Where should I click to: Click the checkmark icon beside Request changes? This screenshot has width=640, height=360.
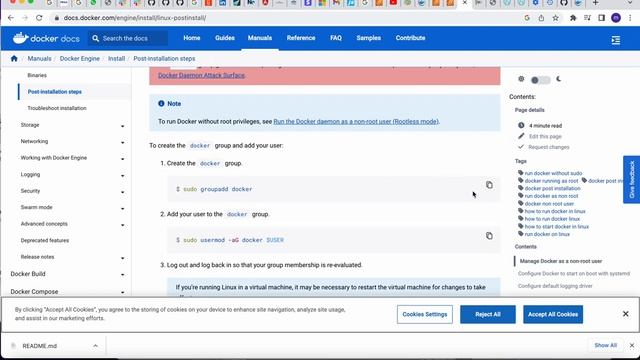(x=521, y=147)
